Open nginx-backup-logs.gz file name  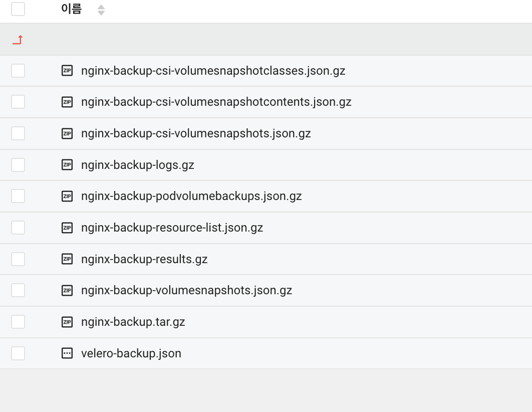pyautogui.click(x=137, y=165)
